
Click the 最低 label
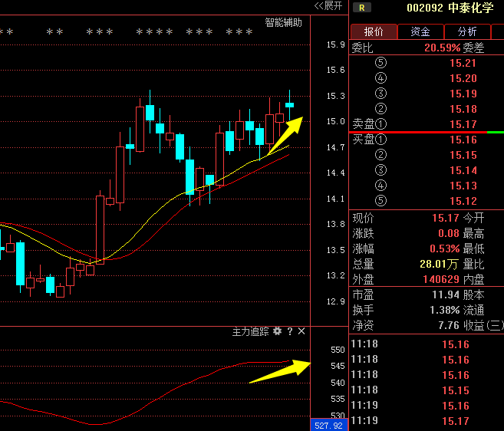tap(473, 248)
